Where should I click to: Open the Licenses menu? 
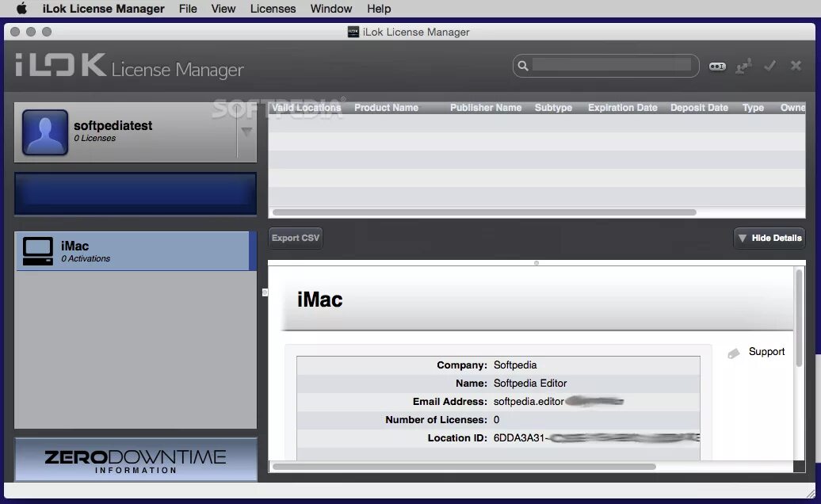[273, 9]
